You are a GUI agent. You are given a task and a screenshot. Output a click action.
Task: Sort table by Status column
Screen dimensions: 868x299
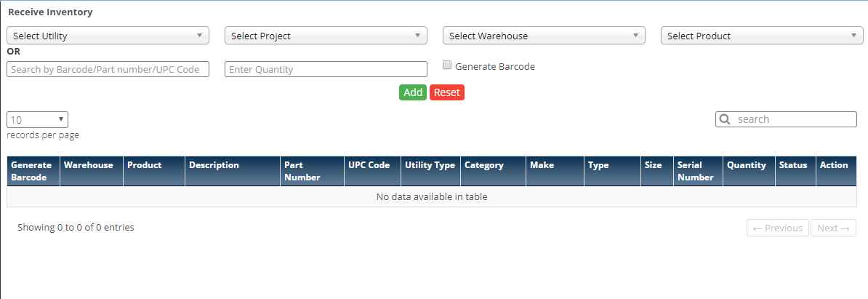point(793,165)
